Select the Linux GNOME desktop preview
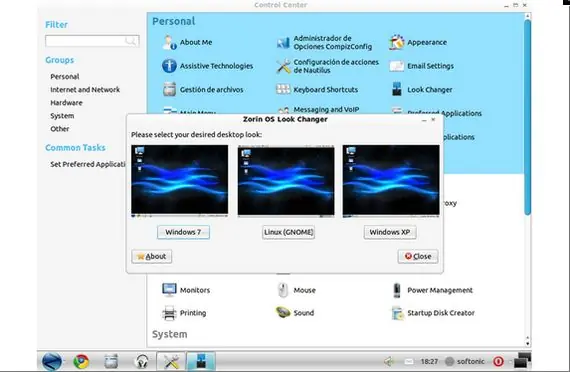This screenshot has height=372, width=570. point(286,181)
